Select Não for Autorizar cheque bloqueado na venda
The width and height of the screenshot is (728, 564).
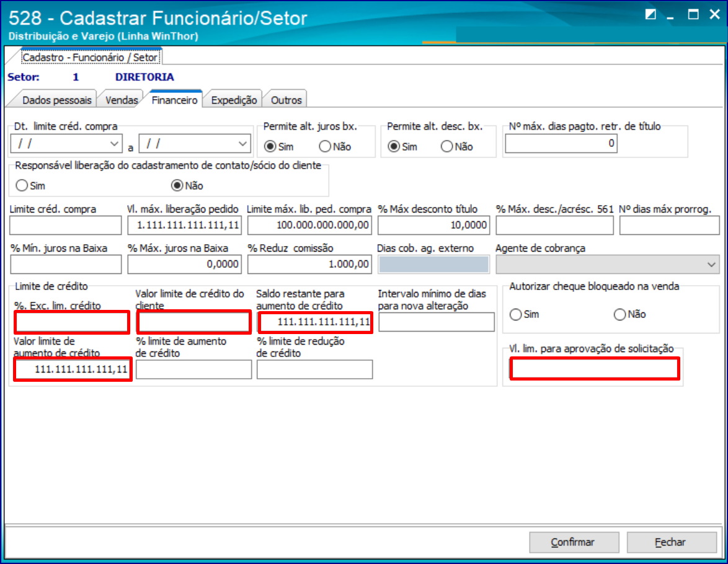tap(620, 314)
